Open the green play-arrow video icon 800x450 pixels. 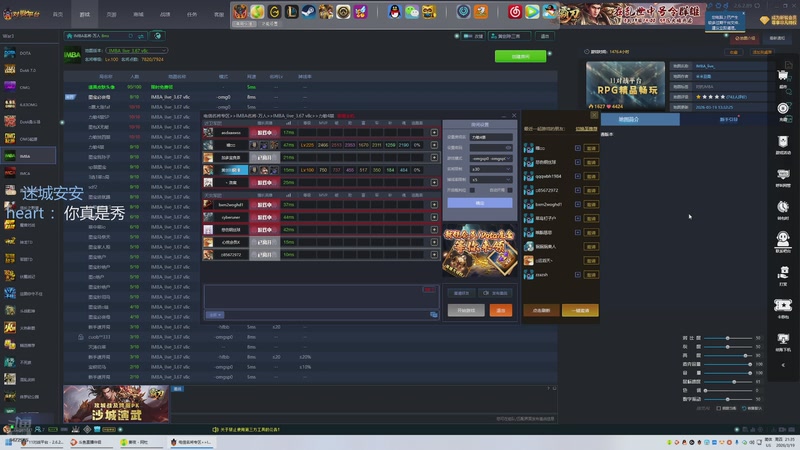tap(532, 11)
